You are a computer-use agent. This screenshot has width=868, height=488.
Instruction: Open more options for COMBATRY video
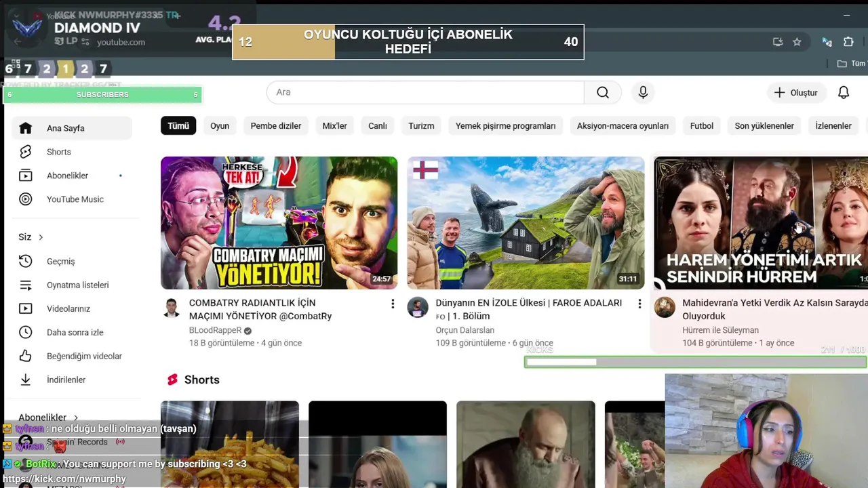pos(392,304)
